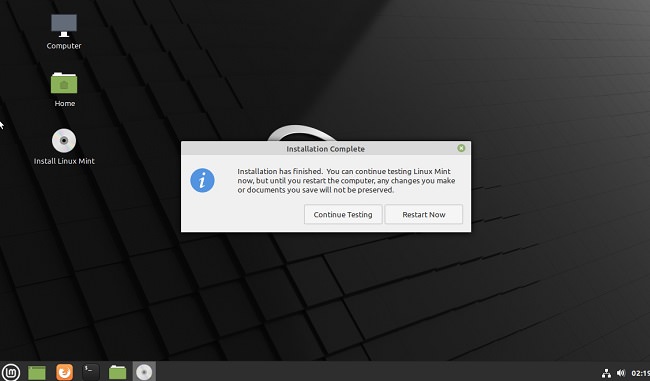
Task: Click the sound volume tray icon
Action: click(x=621, y=373)
